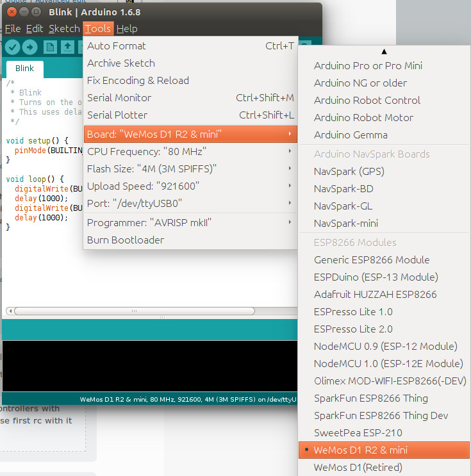The width and height of the screenshot is (471, 476).
Task: Click the first 'delay(1000);' code line
Action: [x=41, y=198]
